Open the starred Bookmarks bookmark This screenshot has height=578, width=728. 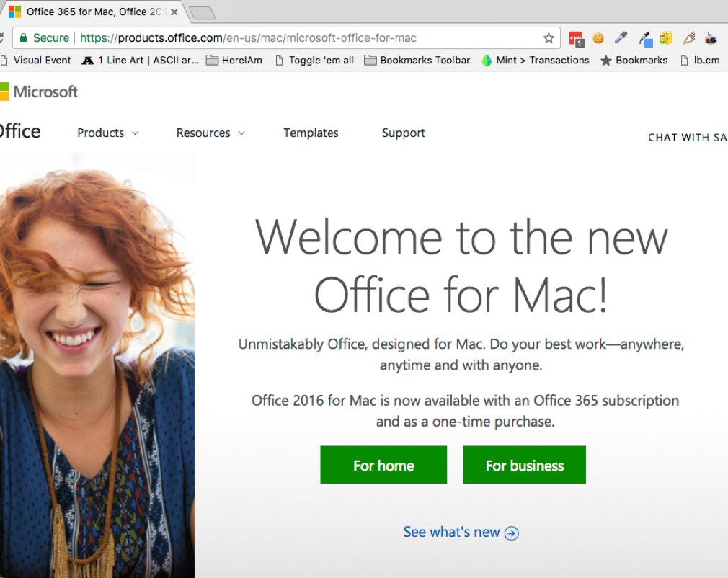coord(634,61)
